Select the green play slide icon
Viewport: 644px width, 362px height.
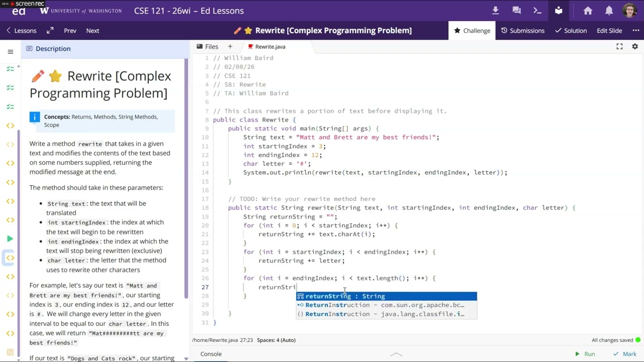10,239
